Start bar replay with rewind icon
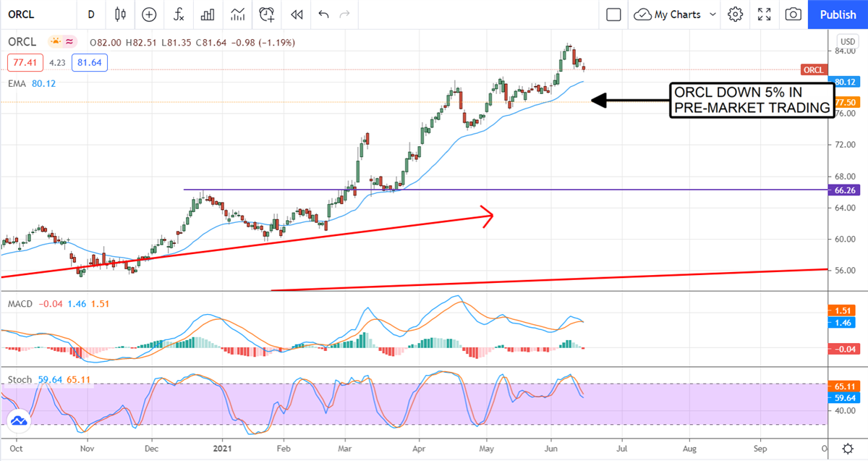Image resolution: width=868 pixels, height=461 pixels. coord(296,14)
